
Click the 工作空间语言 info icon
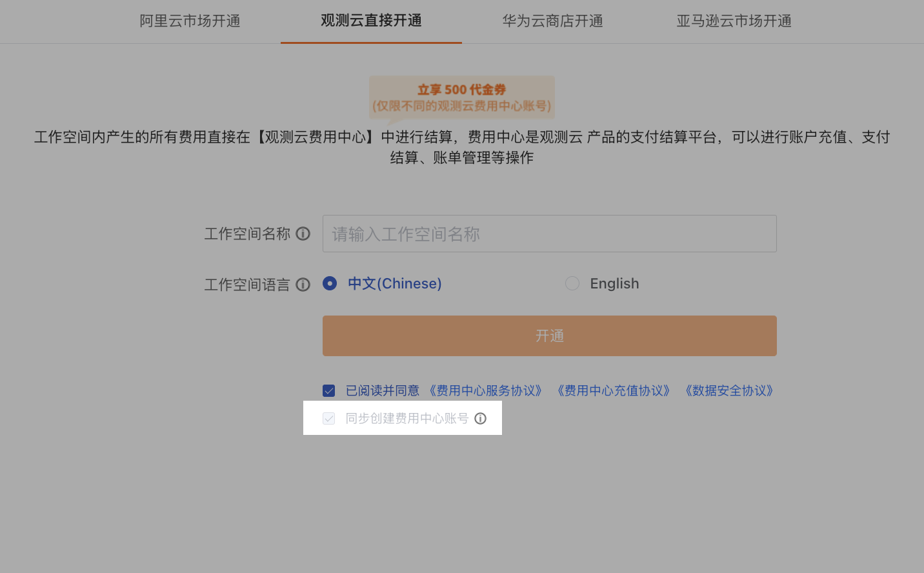click(303, 285)
